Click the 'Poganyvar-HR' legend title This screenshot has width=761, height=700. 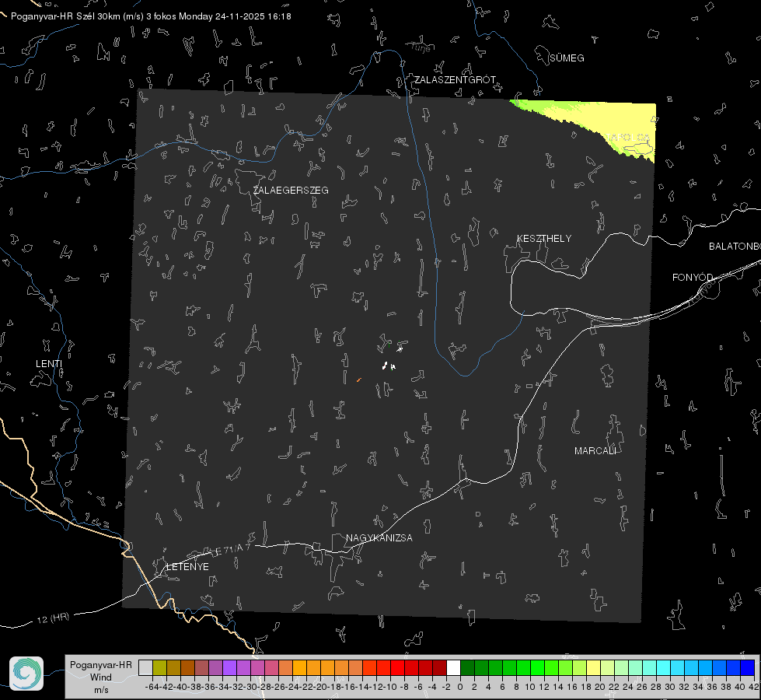101,665
